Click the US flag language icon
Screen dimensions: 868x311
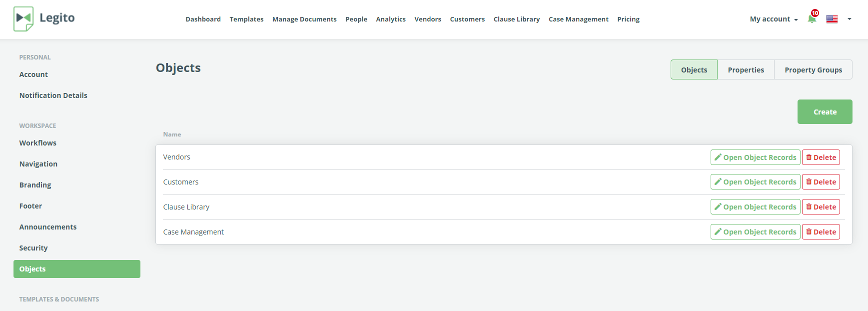[x=832, y=19]
